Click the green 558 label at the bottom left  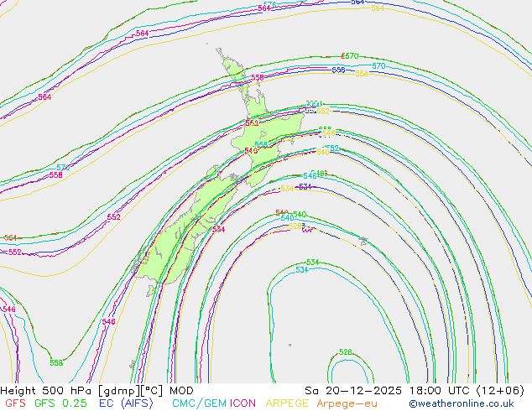(x=56, y=363)
